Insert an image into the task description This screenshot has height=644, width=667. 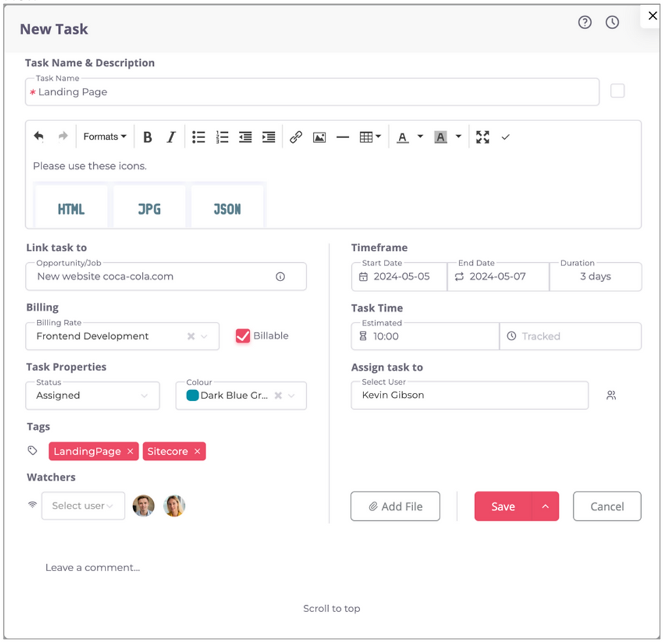[x=319, y=136]
